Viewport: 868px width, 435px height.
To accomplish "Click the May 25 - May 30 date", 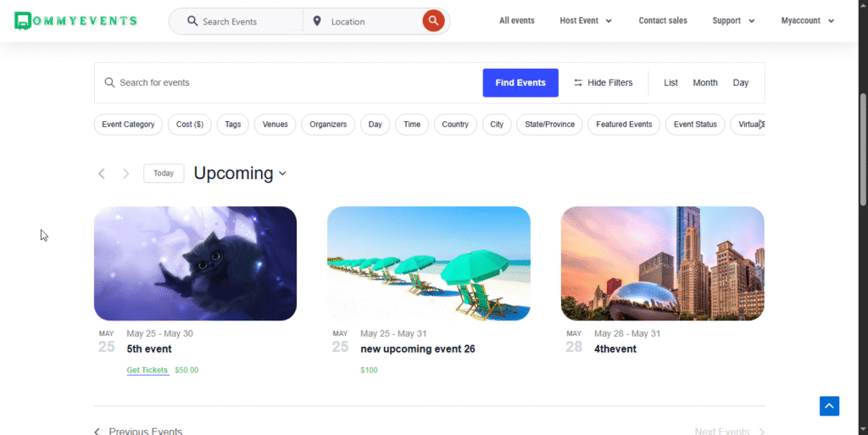I will [159, 334].
